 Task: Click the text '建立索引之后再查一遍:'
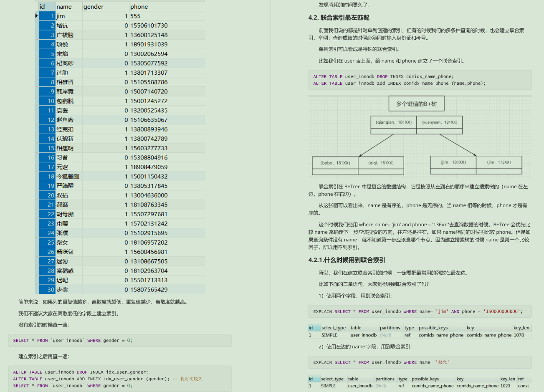(44, 357)
